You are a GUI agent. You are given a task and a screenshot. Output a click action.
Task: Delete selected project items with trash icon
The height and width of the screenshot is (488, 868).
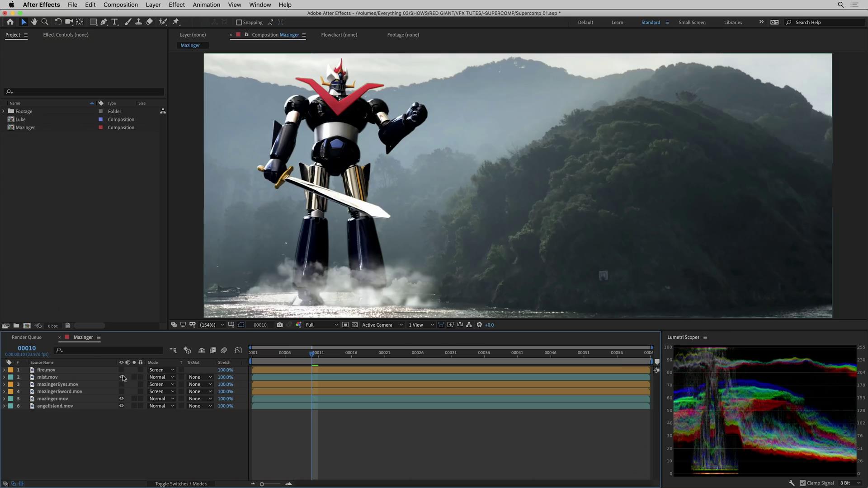click(x=67, y=326)
